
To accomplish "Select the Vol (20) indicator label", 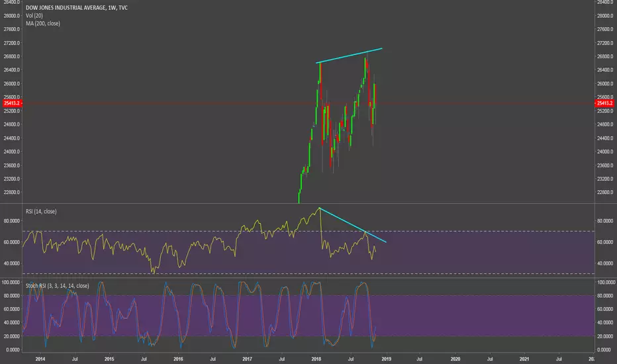I will coord(34,15).
